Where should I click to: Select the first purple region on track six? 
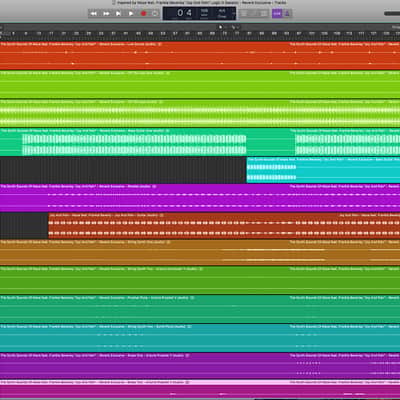pos(144,198)
